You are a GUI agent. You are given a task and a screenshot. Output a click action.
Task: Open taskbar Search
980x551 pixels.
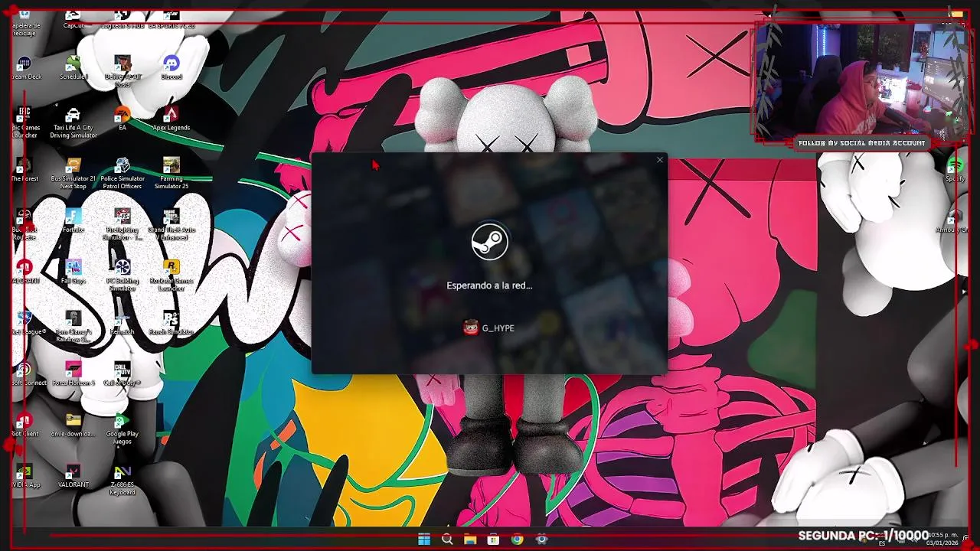[x=447, y=540]
